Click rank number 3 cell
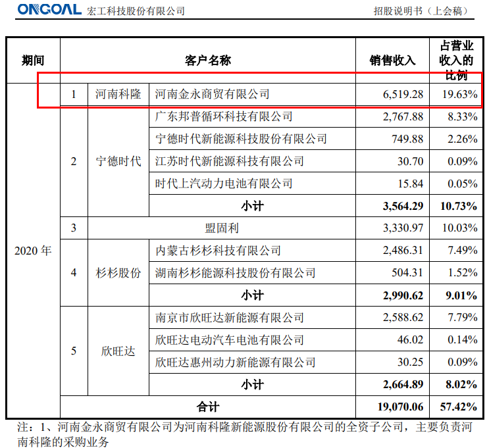Image resolution: width=487 pixels, height=448 pixels. point(74,228)
